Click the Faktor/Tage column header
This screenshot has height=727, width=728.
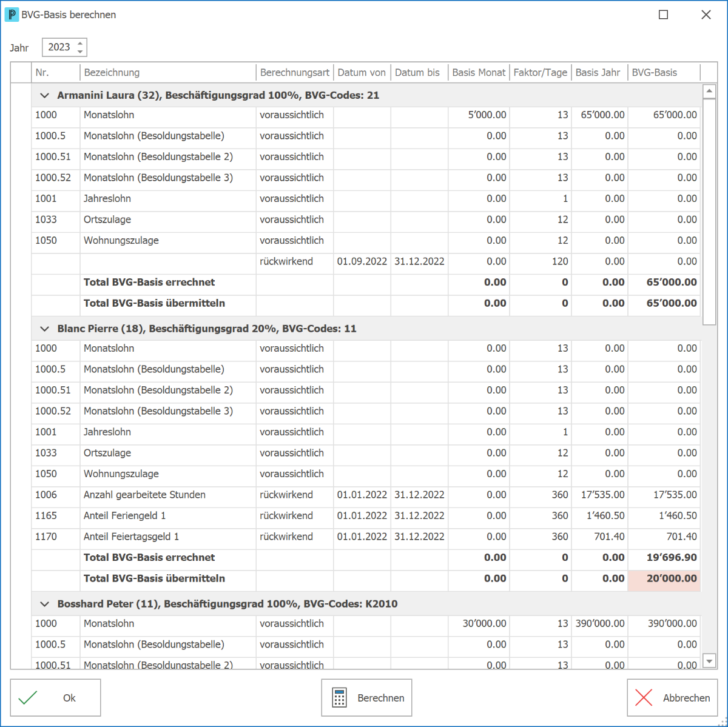coord(541,73)
